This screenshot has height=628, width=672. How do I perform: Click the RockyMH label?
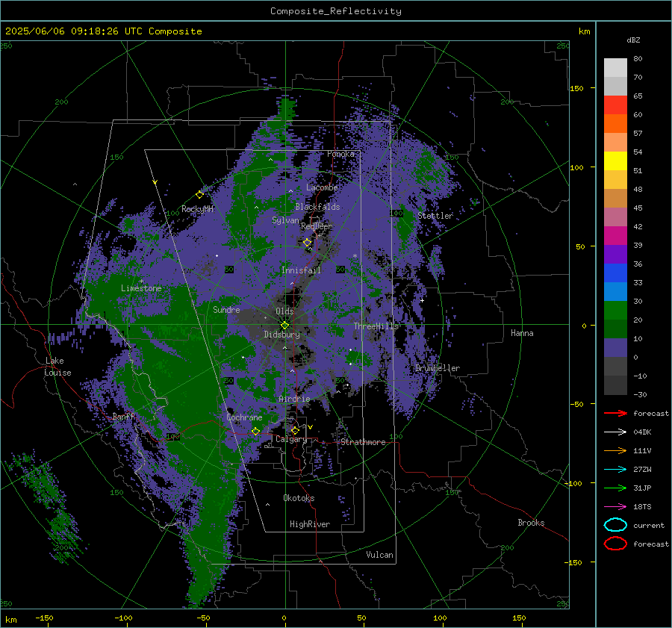click(197, 209)
